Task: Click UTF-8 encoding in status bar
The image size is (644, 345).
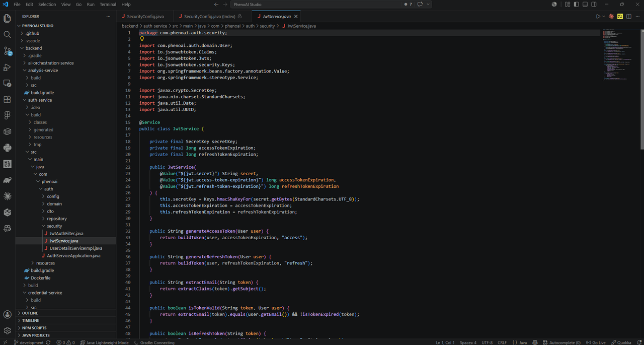Action: point(487,342)
